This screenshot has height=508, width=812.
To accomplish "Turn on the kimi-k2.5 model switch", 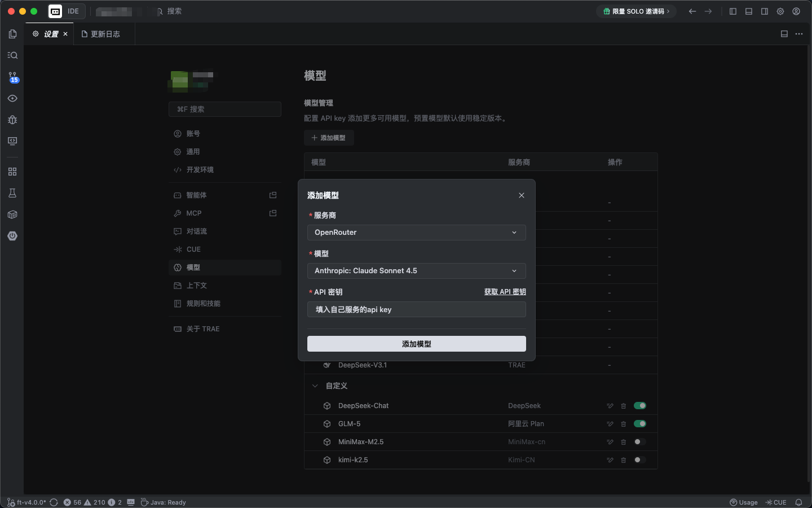I will pos(640,460).
